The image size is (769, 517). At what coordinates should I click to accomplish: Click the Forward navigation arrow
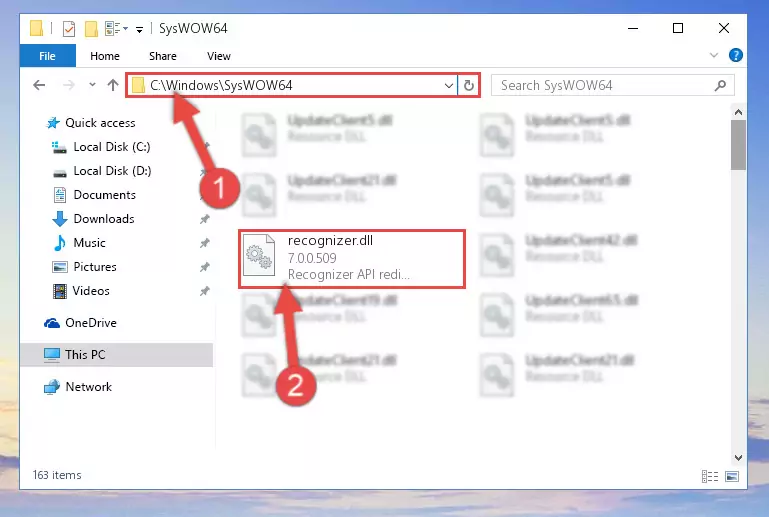[69, 85]
